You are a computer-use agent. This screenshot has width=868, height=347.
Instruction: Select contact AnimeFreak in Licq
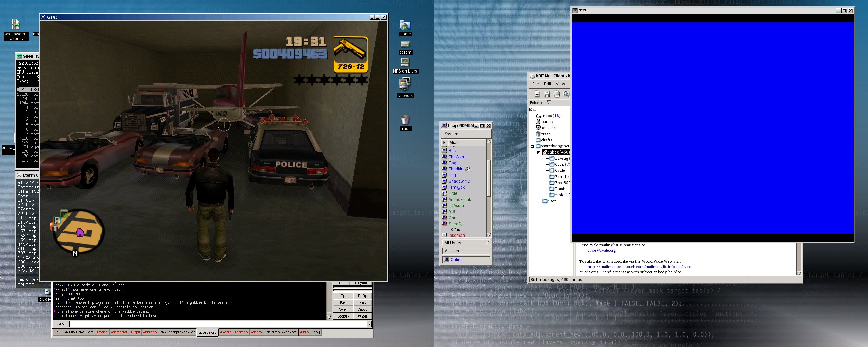point(459,200)
